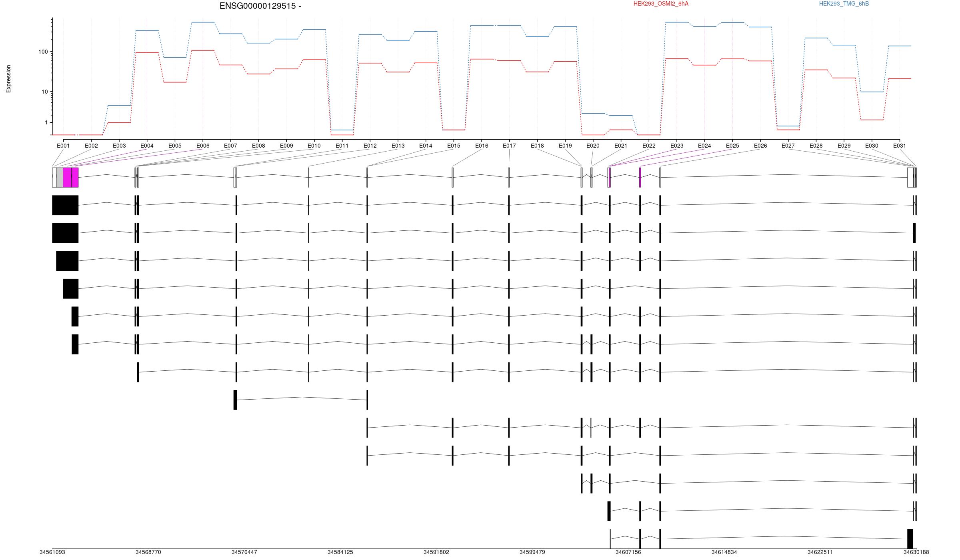Image resolution: width=960 pixels, height=560 pixels.
Task: Select exon label E025
Action: [x=732, y=146]
